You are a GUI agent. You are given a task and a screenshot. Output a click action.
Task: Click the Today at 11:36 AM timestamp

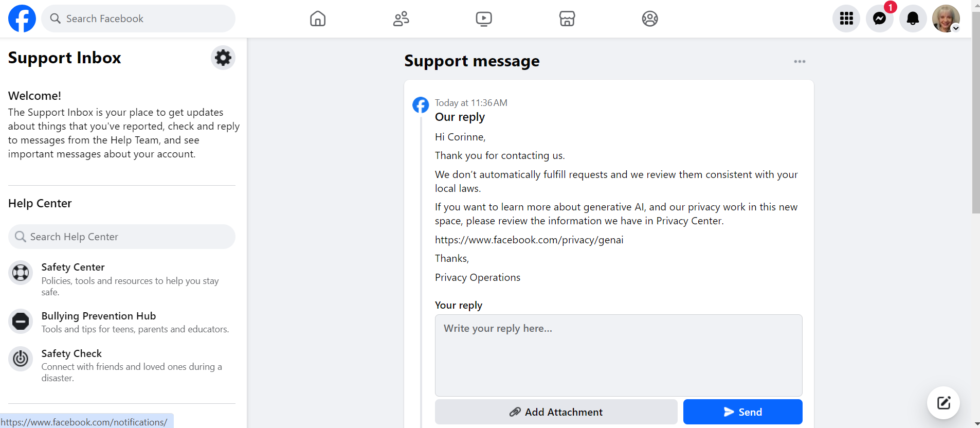(471, 103)
